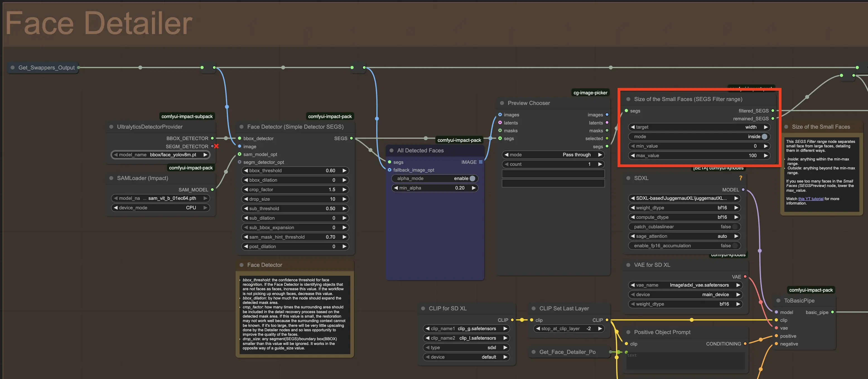Screen dimensions: 868x379
Task: Click the cg-image-picker badge label
Action: (590, 93)
